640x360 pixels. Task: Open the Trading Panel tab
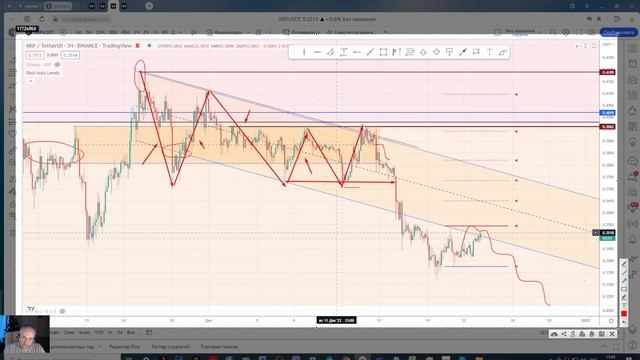pos(219,347)
